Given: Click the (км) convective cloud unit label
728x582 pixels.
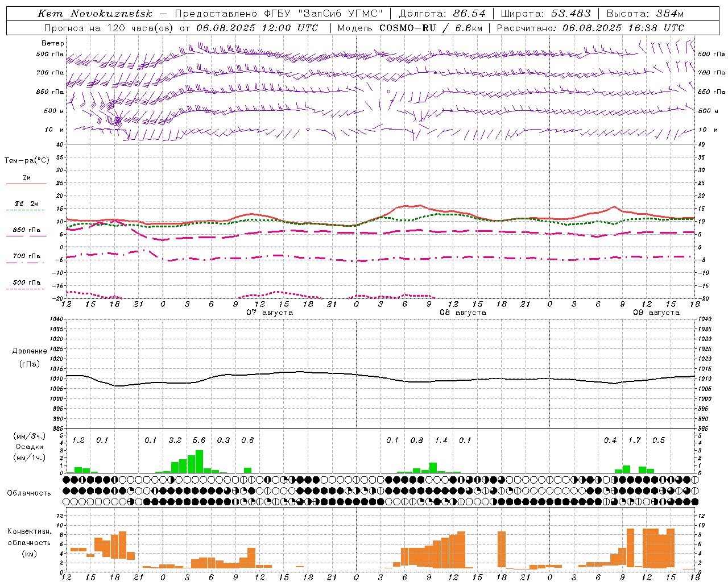Looking at the screenshot, I should click(x=30, y=554).
